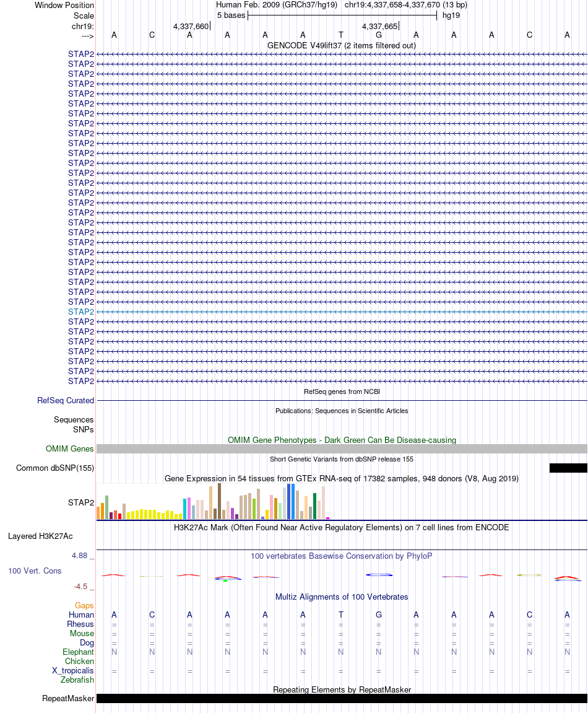The image size is (588, 713).
Task: Select the 'Human' species label
Action: [x=81, y=615]
